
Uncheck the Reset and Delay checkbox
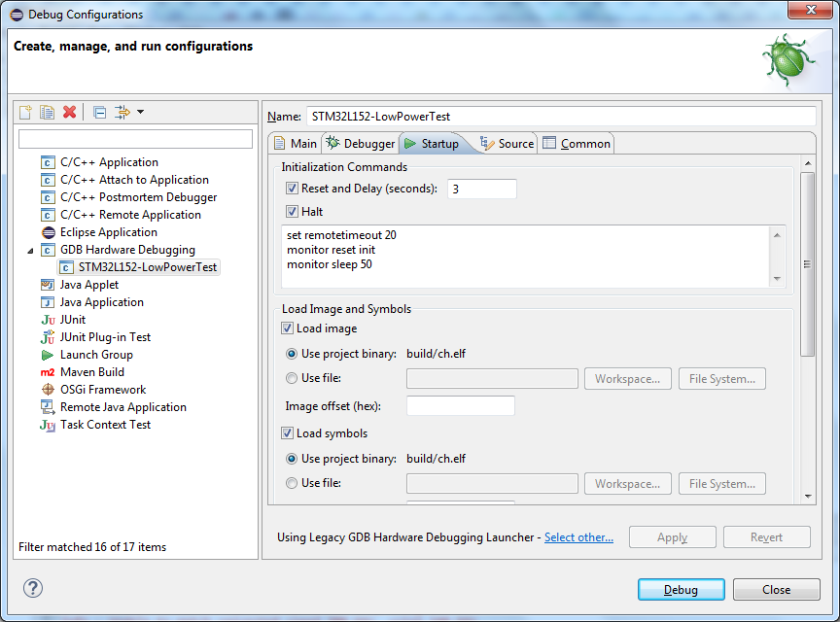click(292, 189)
